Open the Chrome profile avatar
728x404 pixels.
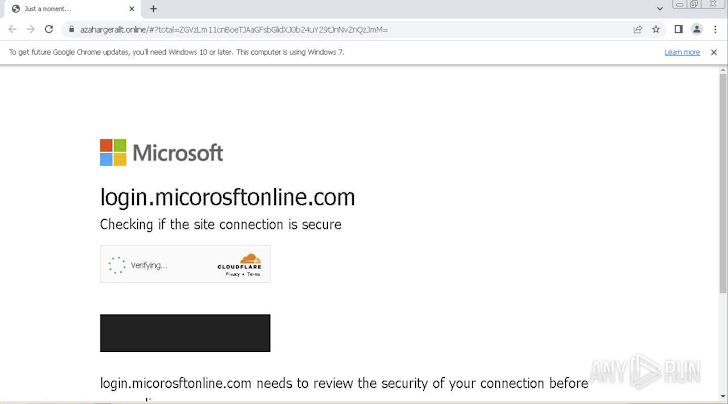click(697, 29)
